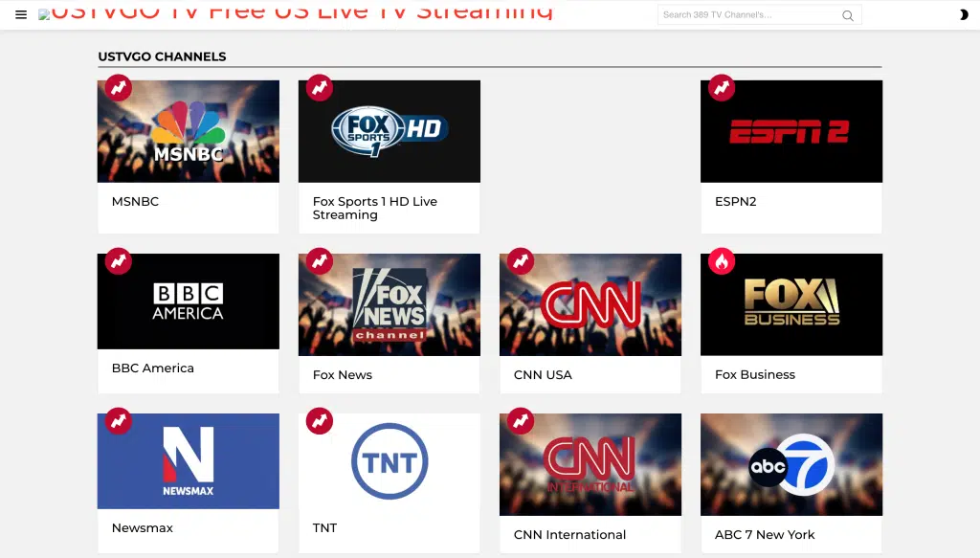Click the search magnifier icon
This screenshot has height=558, width=980.
[848, 15]
